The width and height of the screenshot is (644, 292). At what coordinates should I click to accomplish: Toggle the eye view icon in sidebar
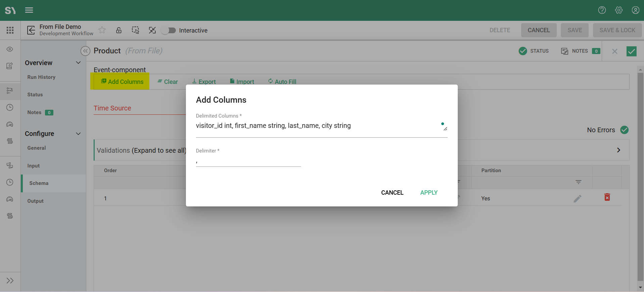10,49
